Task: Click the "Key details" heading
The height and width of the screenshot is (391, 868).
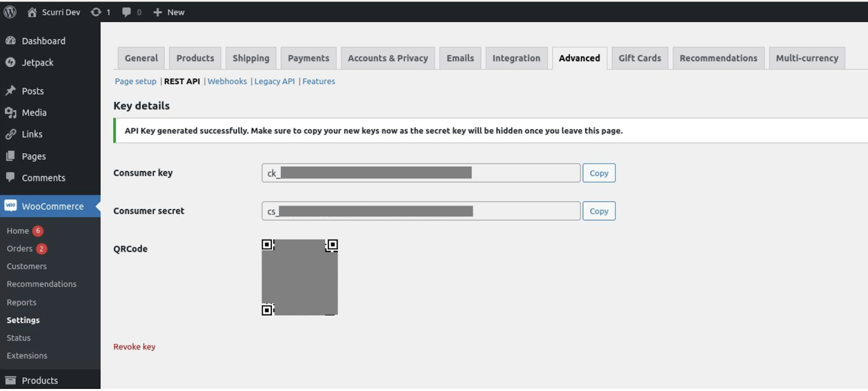Action: (x=141, y=106)
